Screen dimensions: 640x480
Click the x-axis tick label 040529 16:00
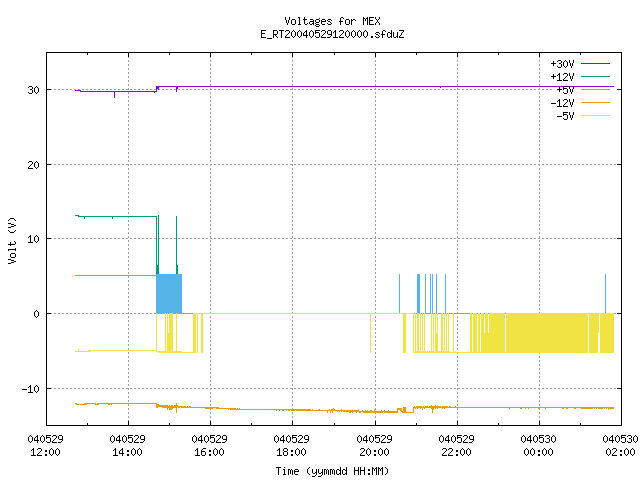209,445
